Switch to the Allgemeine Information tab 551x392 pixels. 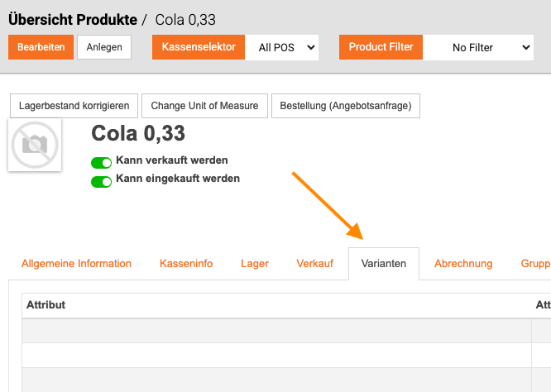point(76,264)
